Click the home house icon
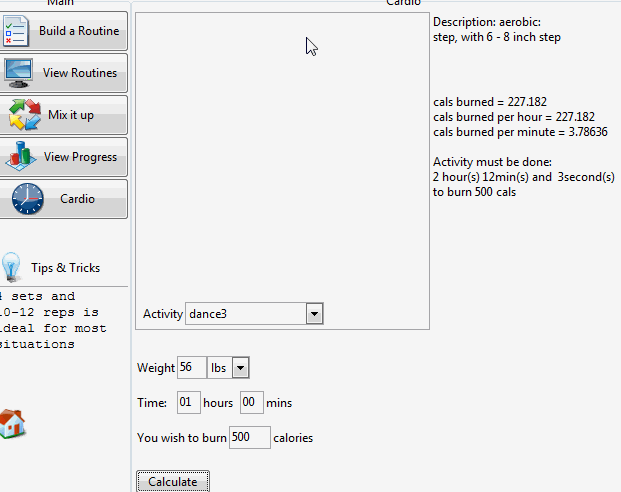The width and height of the screenshot is (621, 492). pos(12,424)
